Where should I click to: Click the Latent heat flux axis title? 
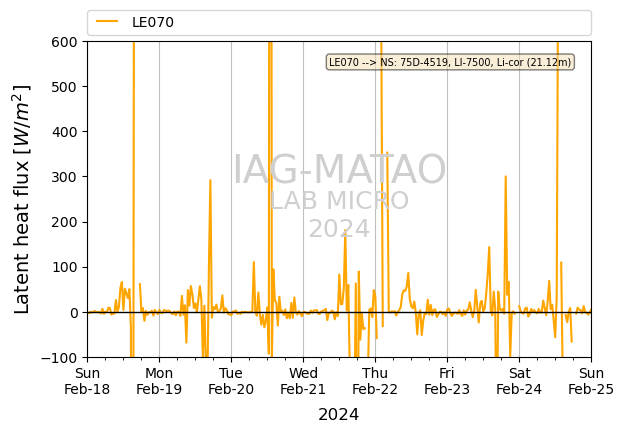[x=22, y=199]
